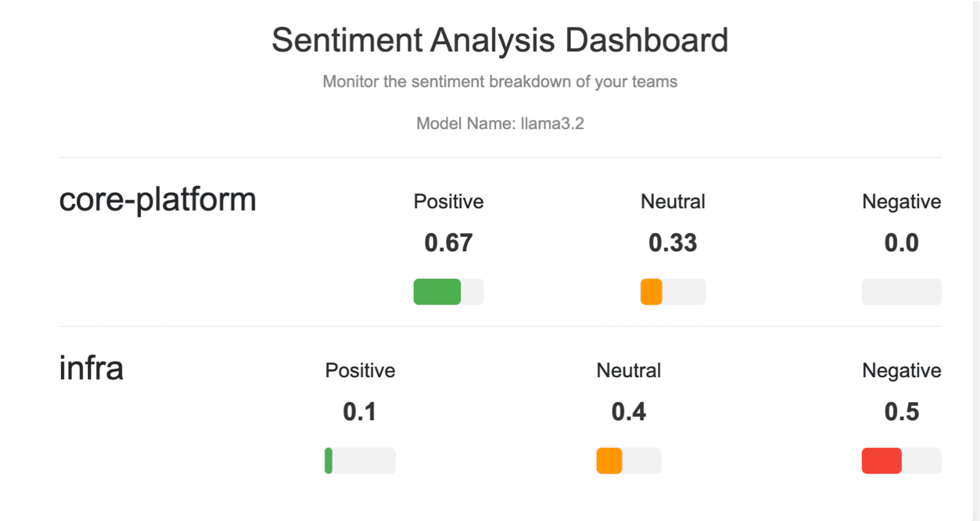Image resolution: width=980 pixels, height=521 pixels.
Task: Click infra Negative score 0.5
Action: pyautogui.click(x=901, y=412)
